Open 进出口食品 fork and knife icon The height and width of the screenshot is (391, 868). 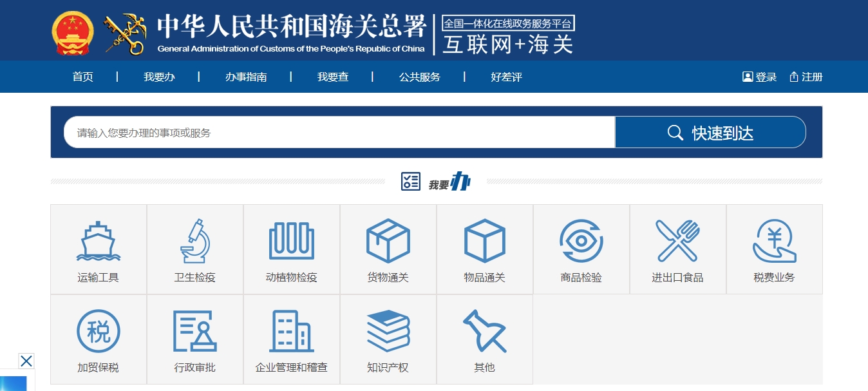tap(677, 242)
